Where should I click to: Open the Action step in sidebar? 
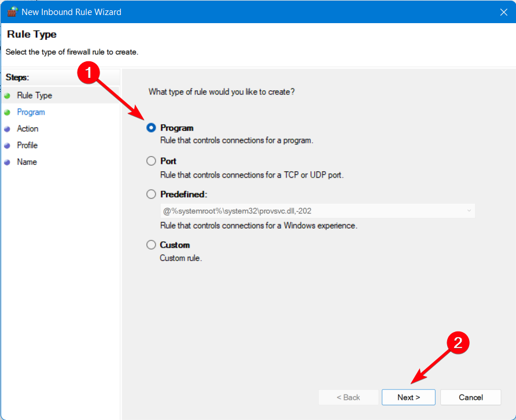28,128
